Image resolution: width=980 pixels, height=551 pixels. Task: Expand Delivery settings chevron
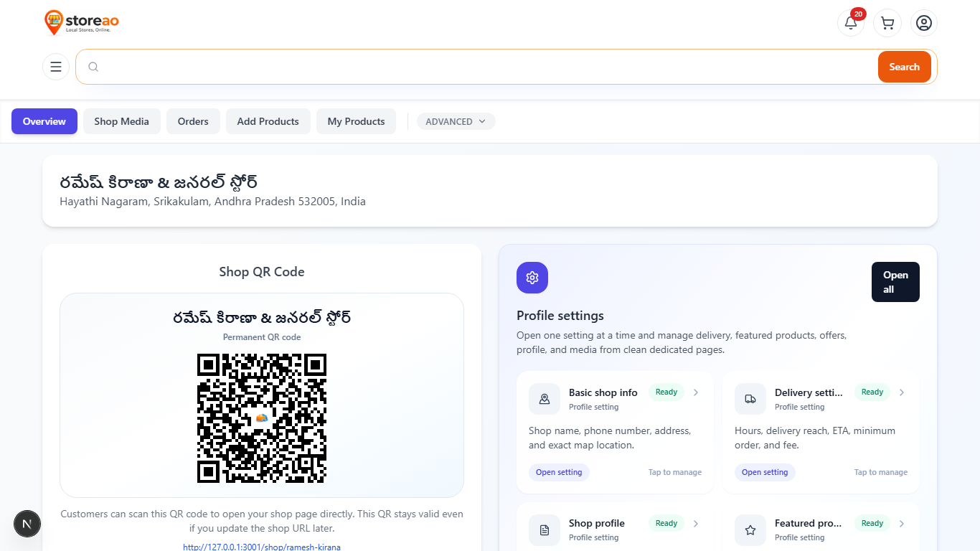(x=902, y=392)
